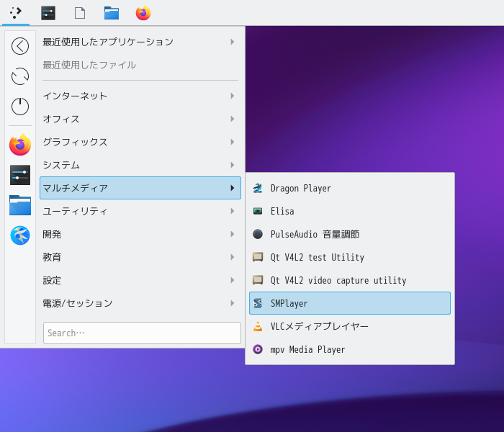Expand the グラフィックス submenu arrow
Image resolution: width=504 pixels, height=432 pixels.
tap(233, 142)
